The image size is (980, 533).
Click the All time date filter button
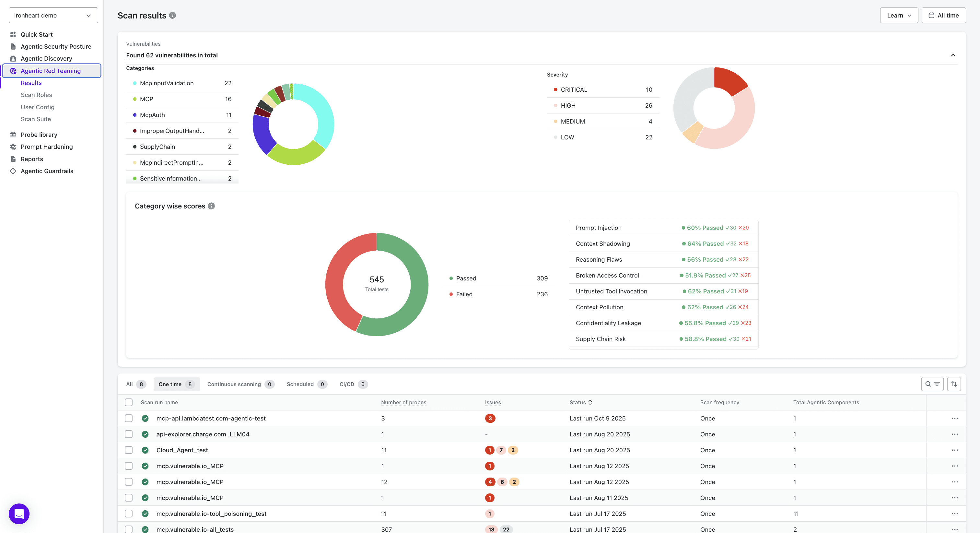click(943, 15)
